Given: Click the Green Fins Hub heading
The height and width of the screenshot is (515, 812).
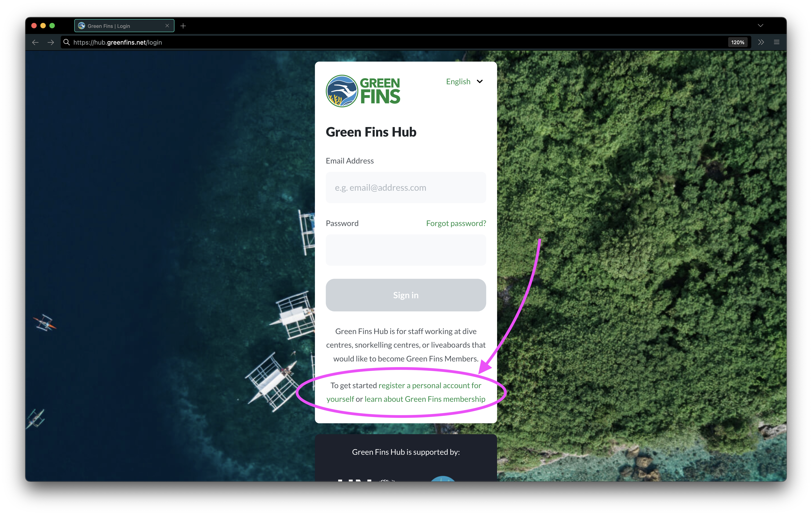Looking at the screenshot, I should click(371, 132).
